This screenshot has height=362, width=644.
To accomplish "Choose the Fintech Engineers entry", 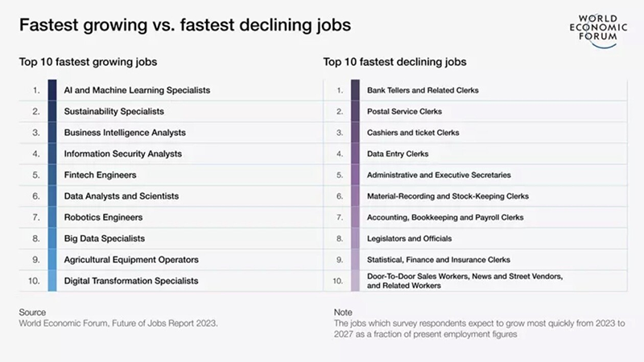I will 100,175.
